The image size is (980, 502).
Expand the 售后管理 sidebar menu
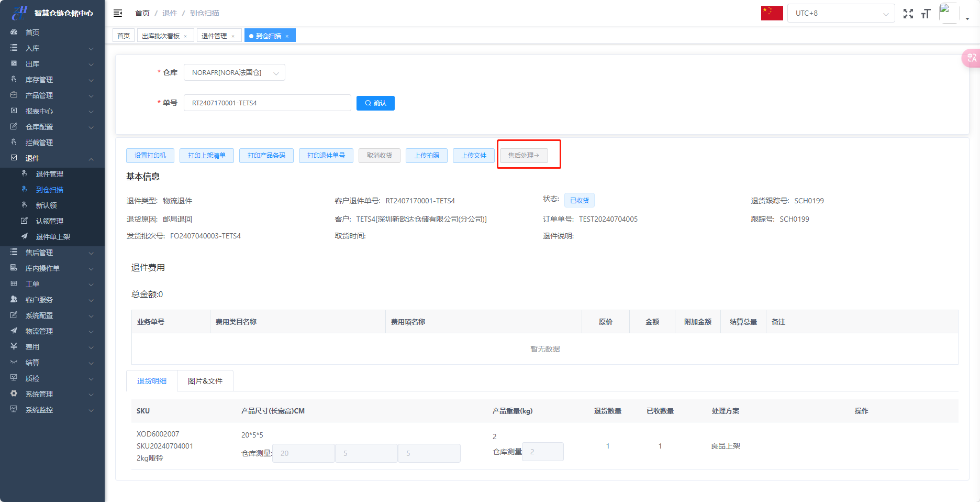tap(52, 253)
